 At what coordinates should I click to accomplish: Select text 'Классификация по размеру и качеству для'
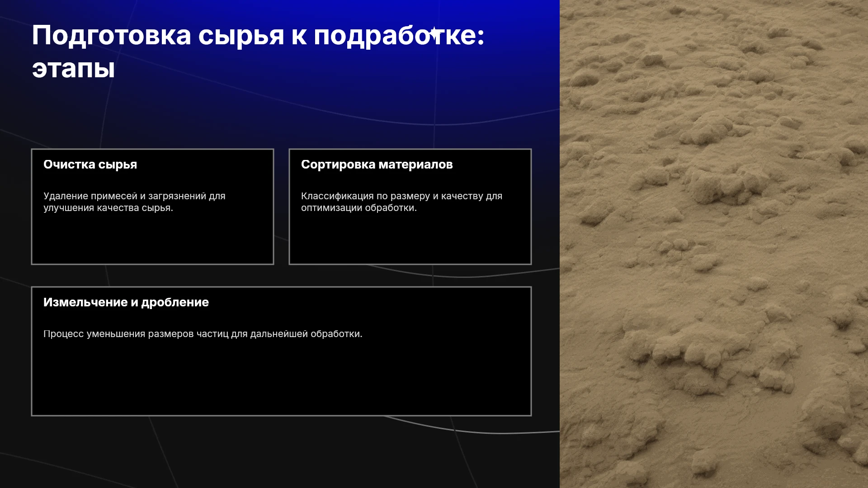click(401, 196)
